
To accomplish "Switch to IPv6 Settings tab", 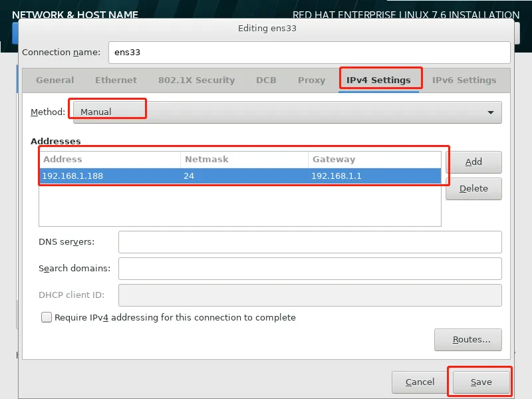I will pyautogui.click(x=465, y=80).
